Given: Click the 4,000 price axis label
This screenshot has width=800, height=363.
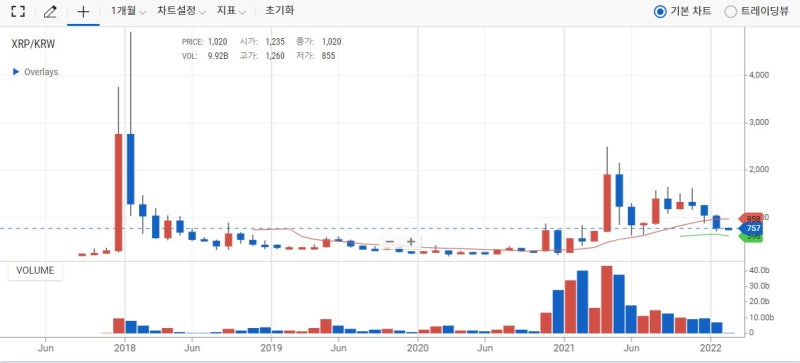Looking at the screenshot, I should (759, 75).
